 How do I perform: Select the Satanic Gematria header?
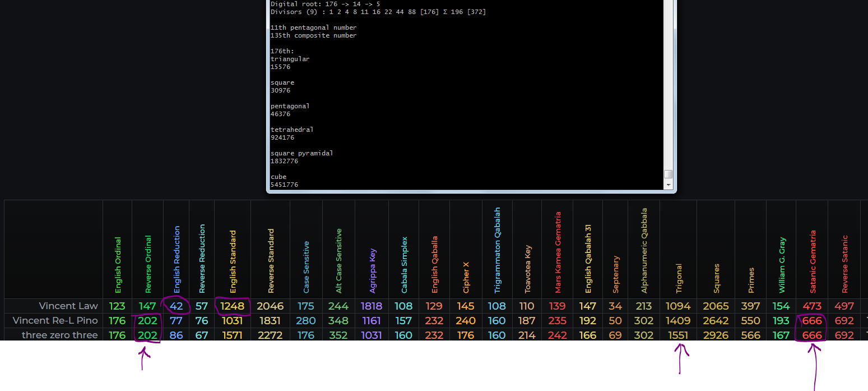pos(813,261)
